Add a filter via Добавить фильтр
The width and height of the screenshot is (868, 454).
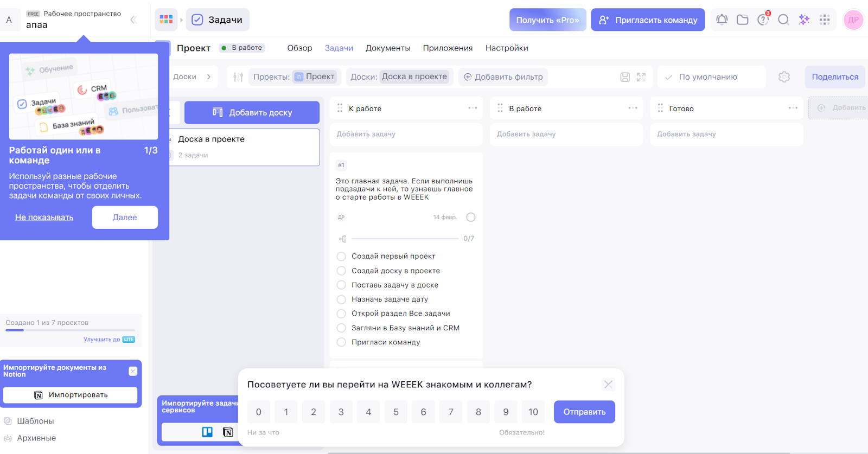pos(503,77)
